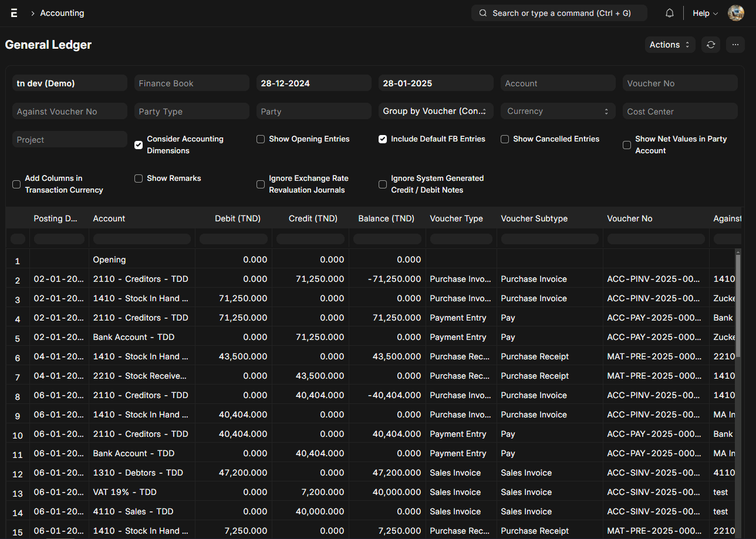The width and height of the screenshot is (756, 539).
Task: Click the Party Type filter field
Action: (192, 111)
